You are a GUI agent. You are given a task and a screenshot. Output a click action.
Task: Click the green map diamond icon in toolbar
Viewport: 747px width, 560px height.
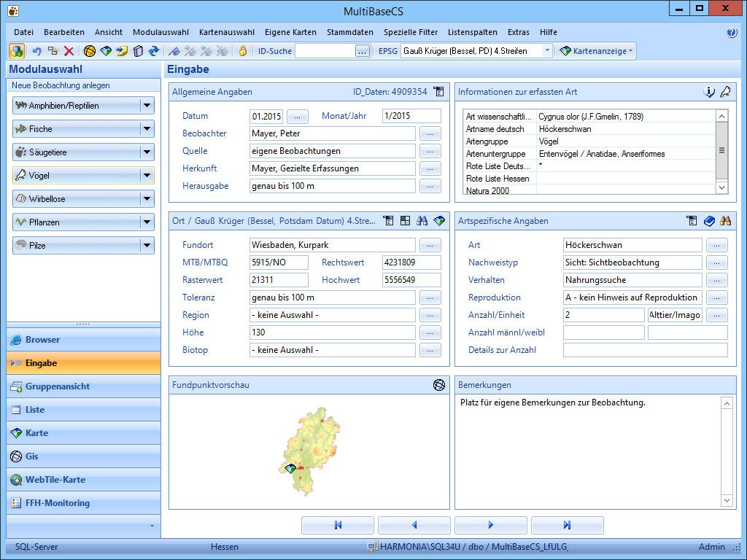tap(106, 51)
